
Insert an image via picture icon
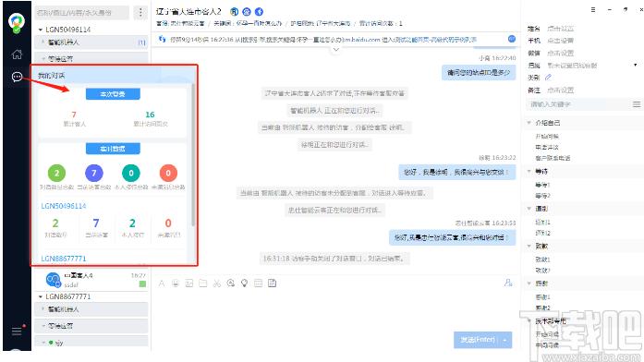(189, 284)
